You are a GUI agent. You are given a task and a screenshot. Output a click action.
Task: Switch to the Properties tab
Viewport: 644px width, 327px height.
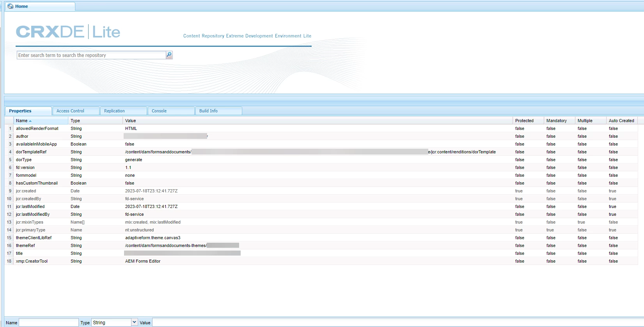click(x=28, y=111)
